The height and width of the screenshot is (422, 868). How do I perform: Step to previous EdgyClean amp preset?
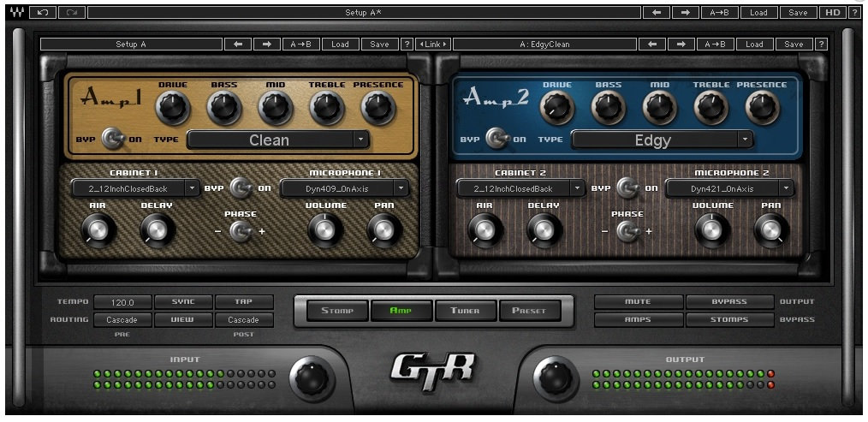(652, 45)
